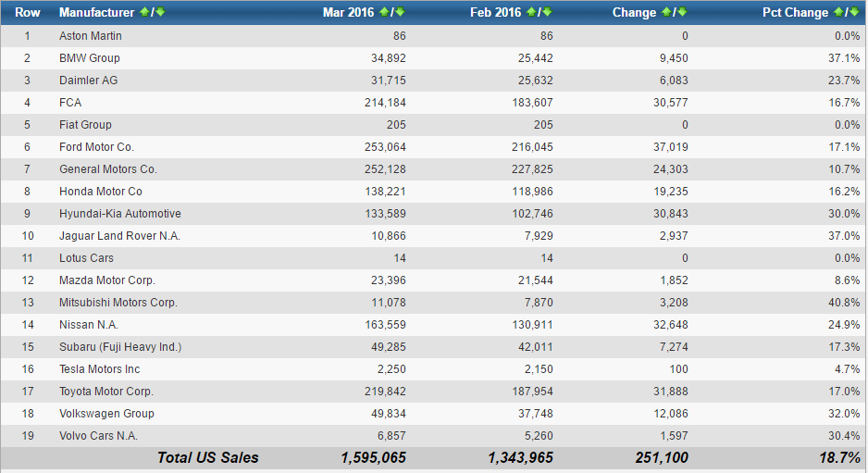Select Toyota Motor Corp. cell

(106, 391)
